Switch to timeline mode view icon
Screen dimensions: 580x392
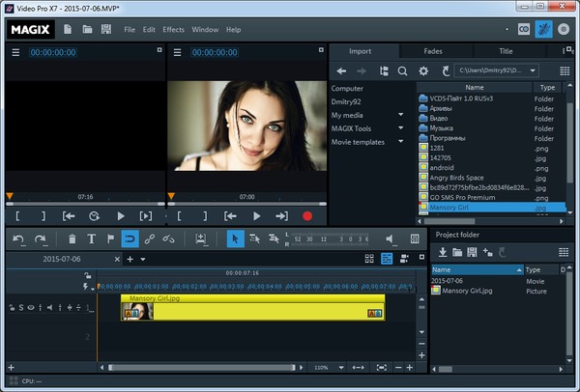click(x=387, y=259)
